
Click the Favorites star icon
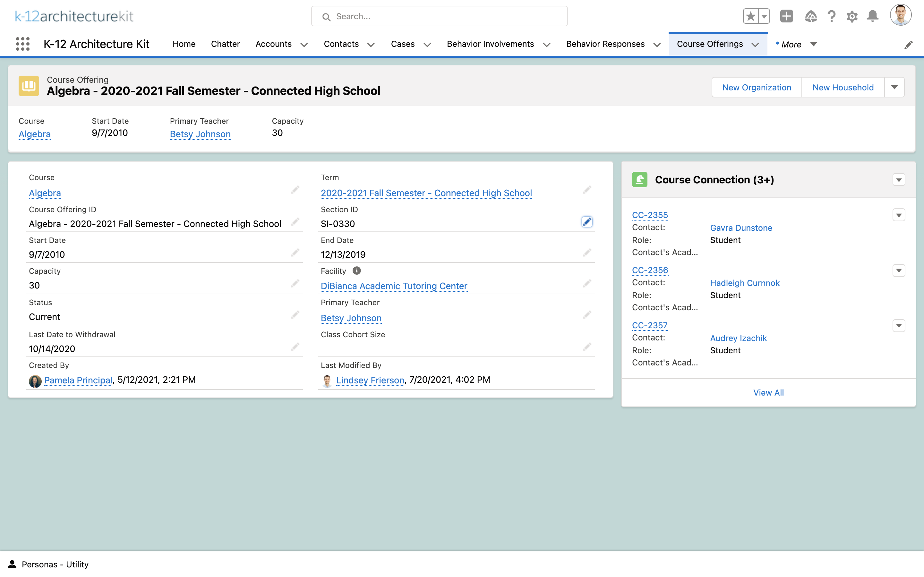750,16
